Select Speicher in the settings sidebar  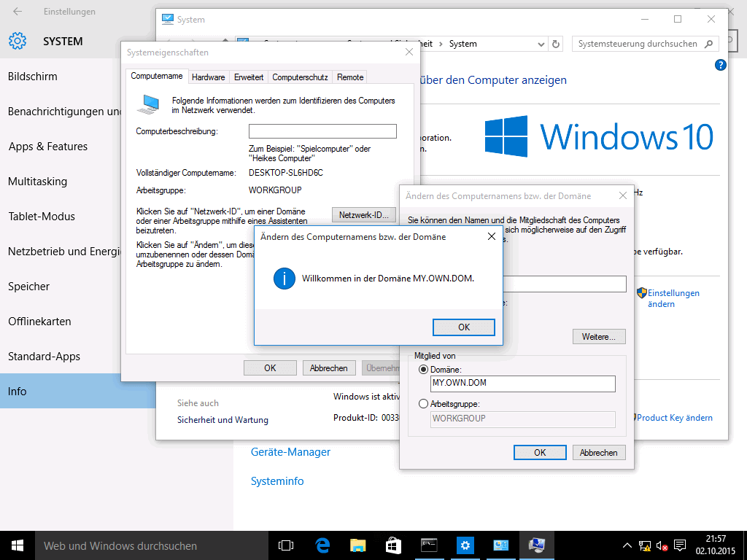[x=28, y=286]
